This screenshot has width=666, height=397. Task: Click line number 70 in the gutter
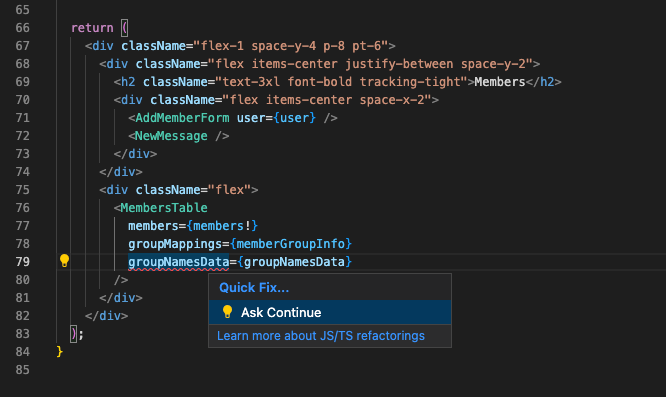[23, 100]
